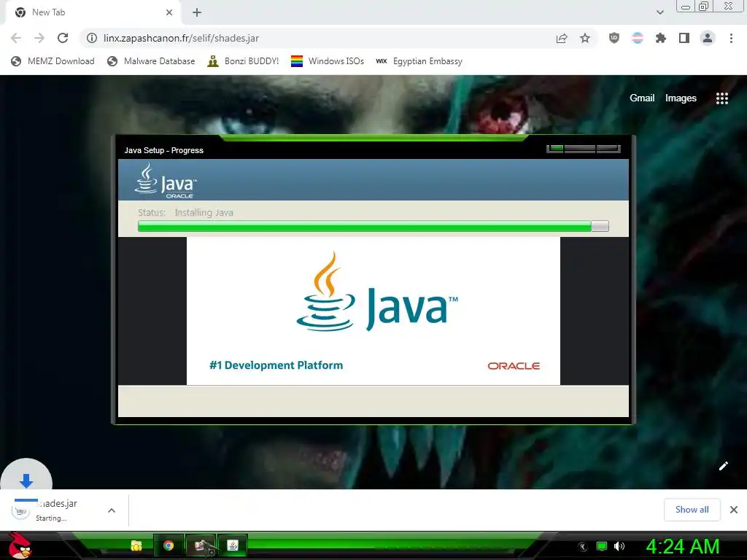
Task: Click the Java Setup - Progress title
Action: (x=164, y=150)
